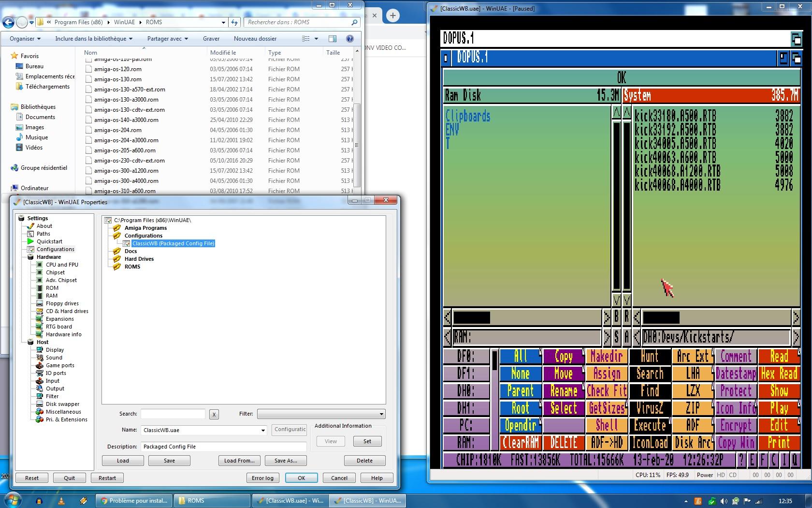812x508 pixels.
Task: Click the Delete configuration button
Action: [364, 461]
